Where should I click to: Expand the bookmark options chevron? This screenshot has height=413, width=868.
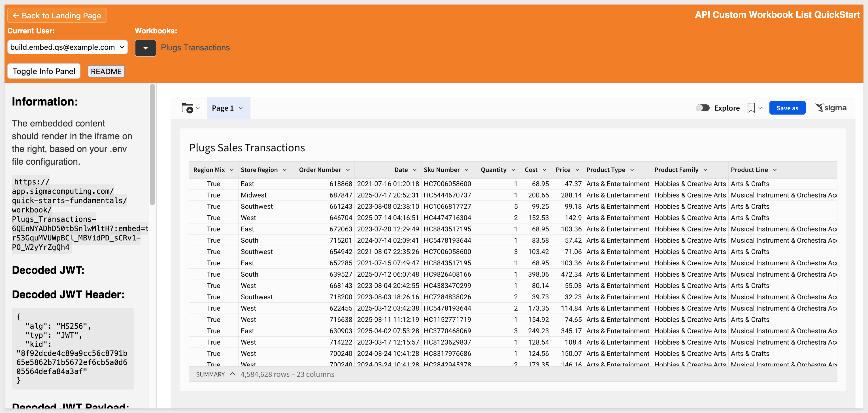pyautogui.click(x=760, y=108)
